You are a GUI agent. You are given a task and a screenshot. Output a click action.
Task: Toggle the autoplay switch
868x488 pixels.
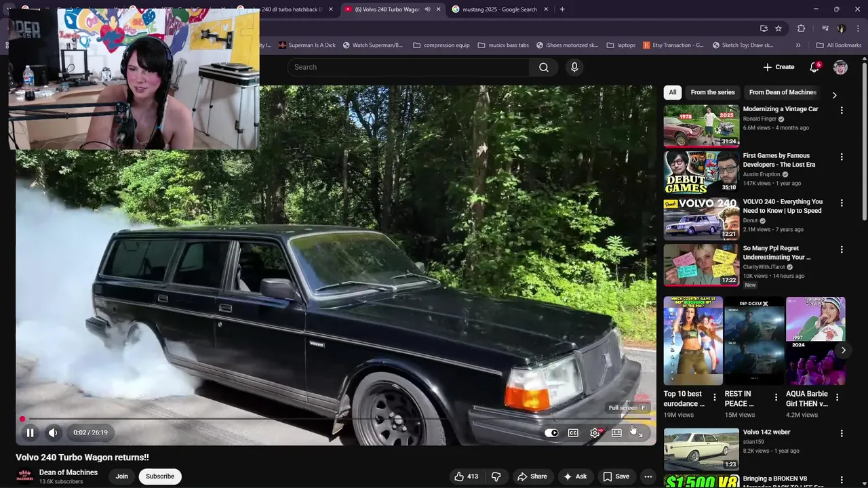pyautogui.click(x=551, y=433)
